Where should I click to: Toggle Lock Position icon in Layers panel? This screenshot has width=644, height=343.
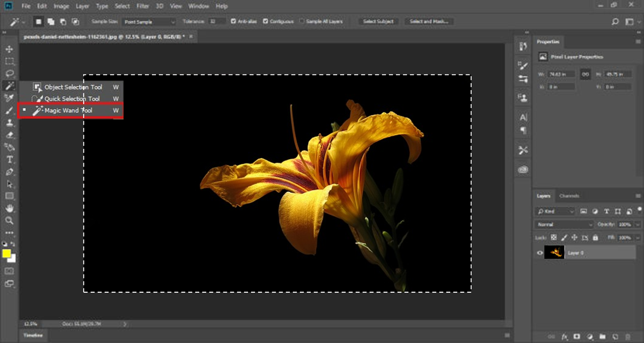575,237
